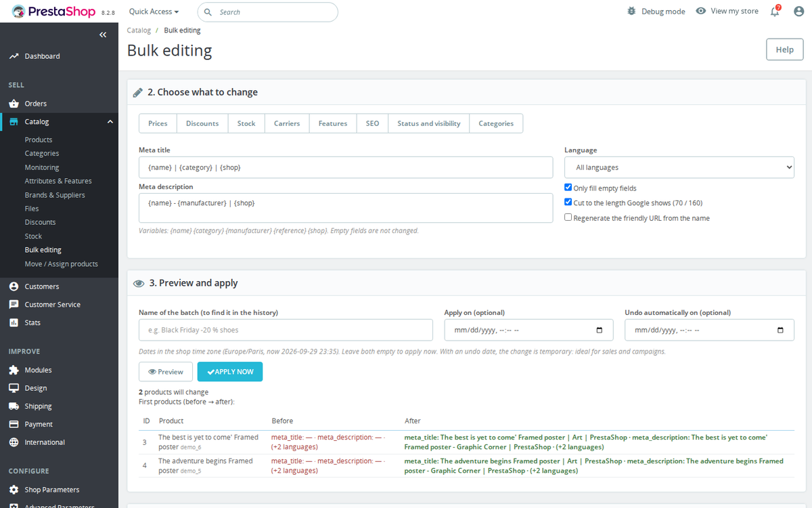Click the search magnifier icon
The height and width of the screenshot is (508, 812).
coord(208,12)
